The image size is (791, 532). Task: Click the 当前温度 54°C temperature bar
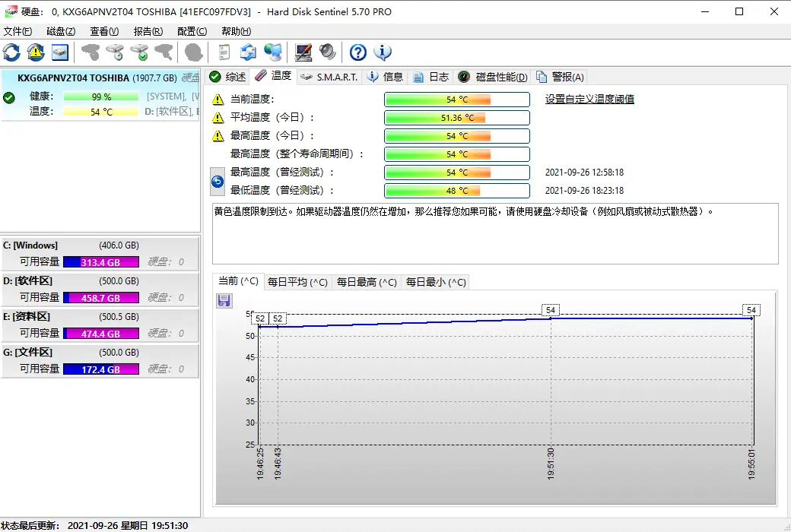coord(456,99)
